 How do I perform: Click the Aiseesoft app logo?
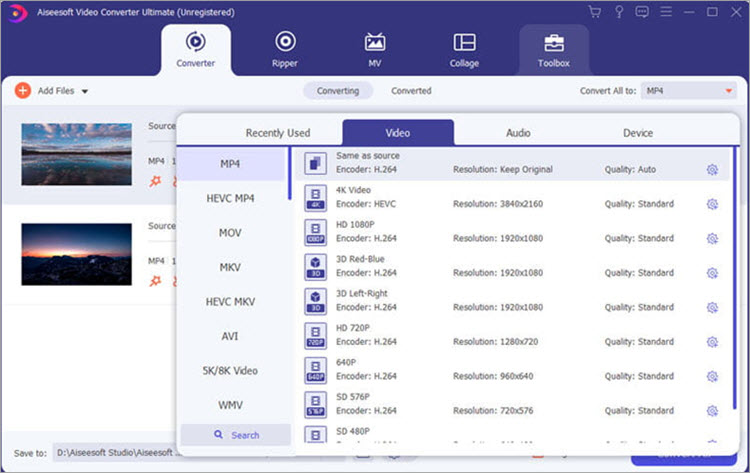[17, 13]
